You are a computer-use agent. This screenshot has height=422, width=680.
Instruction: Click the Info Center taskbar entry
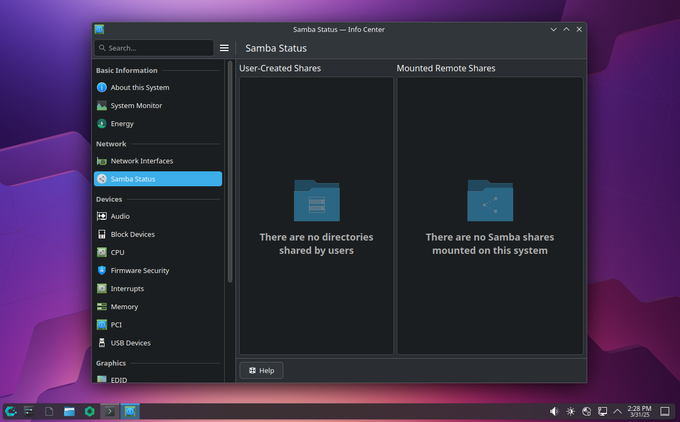pos(130,411)
